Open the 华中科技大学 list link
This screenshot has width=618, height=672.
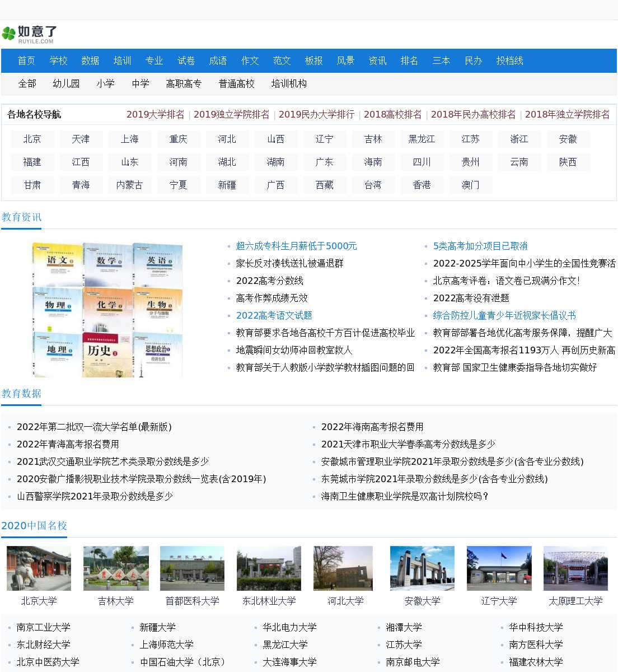[x=536, y=627]
